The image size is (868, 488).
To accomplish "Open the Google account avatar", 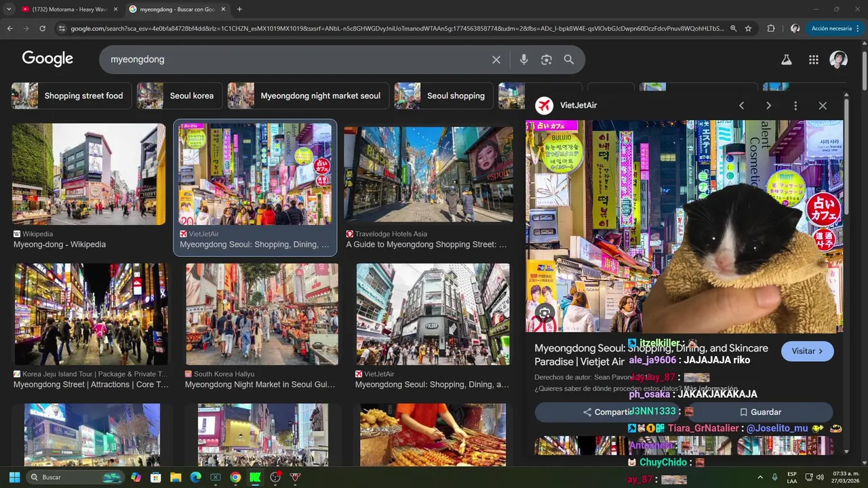I will [839, 60].
